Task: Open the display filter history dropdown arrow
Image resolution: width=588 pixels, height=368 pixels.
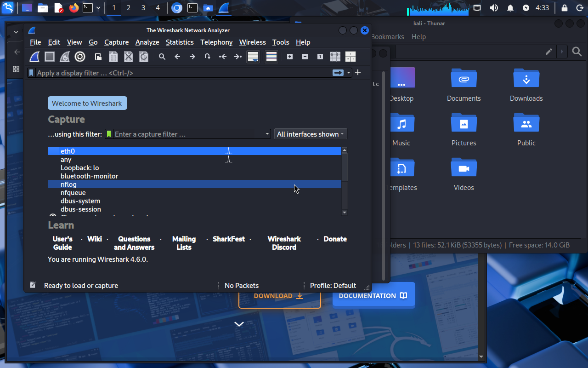Action: (349, 73)
